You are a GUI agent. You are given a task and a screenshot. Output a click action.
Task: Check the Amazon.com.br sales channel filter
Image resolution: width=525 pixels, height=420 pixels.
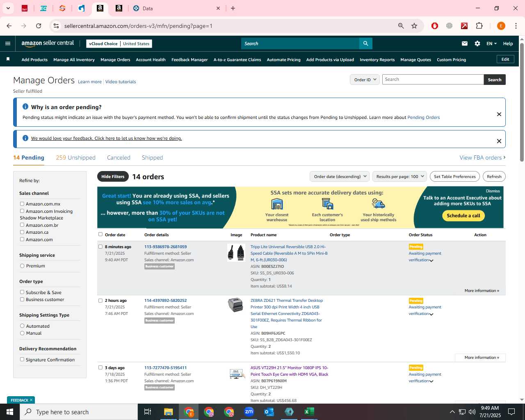pos(22,225)
